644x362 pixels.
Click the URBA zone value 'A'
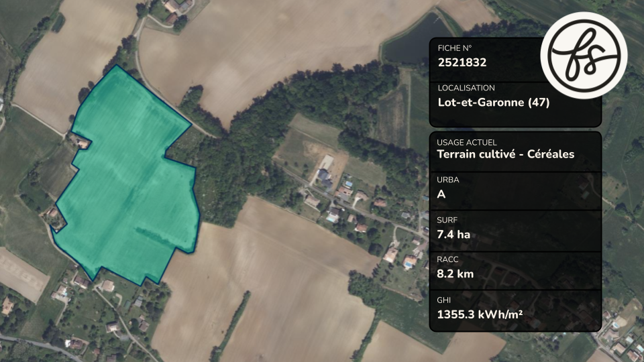441,194
